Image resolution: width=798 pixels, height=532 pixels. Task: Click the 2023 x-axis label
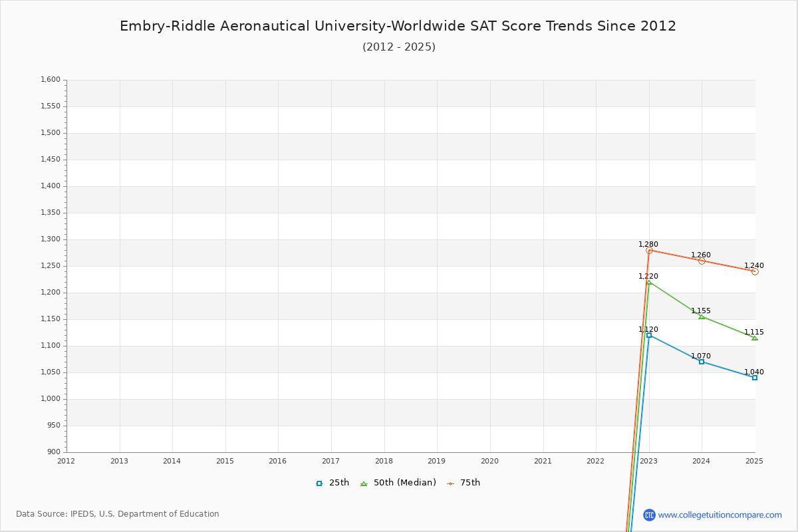click(x=649, y=460)
